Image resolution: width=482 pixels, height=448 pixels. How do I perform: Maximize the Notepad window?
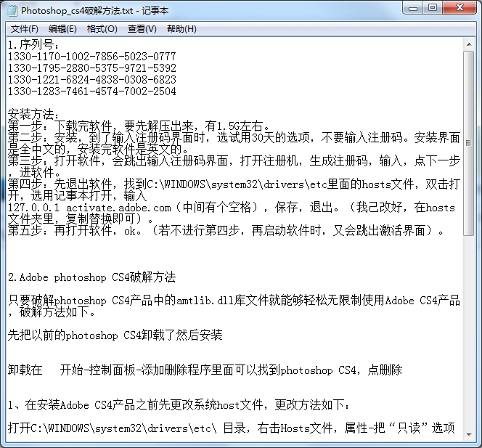(x=433, y=7)
